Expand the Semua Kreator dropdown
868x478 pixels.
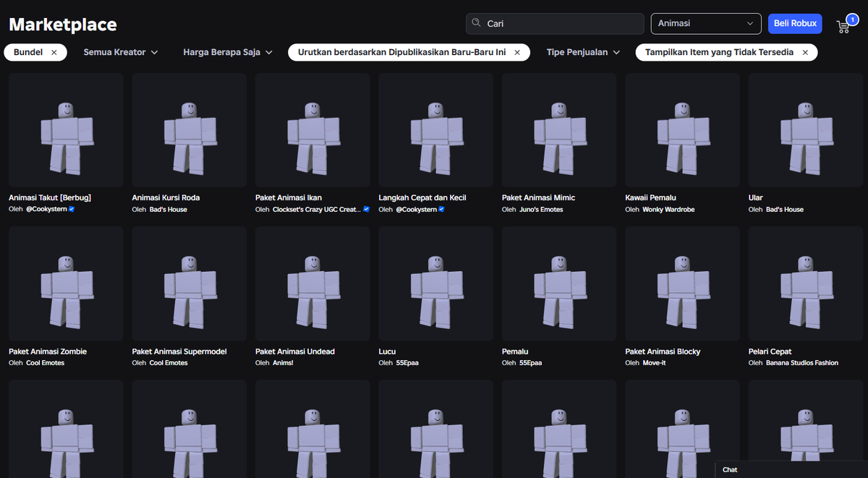(x=121, y=52)
